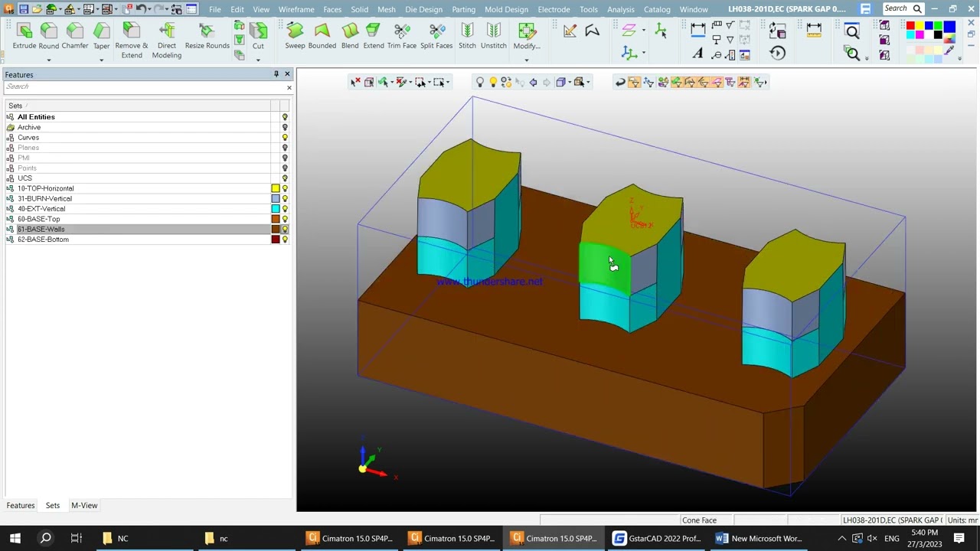Toggle visibility bulb for 31-BURN-Vertical
This screenshot has width=980, height=551.
(285, 199)
